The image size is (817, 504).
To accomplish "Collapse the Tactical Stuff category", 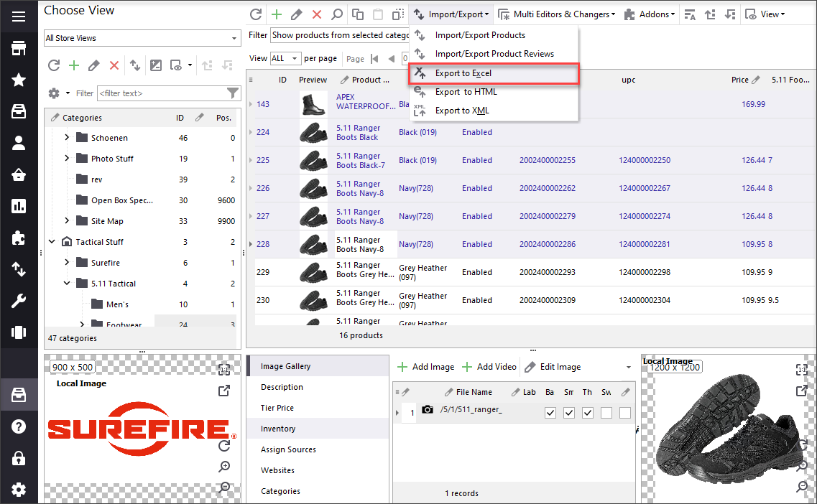I will pos(52,241).
